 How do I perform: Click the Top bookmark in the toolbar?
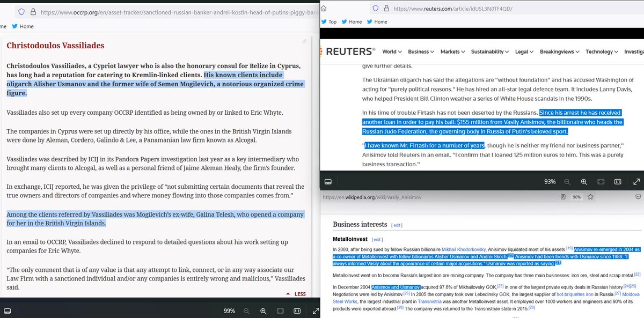(330, 21)
